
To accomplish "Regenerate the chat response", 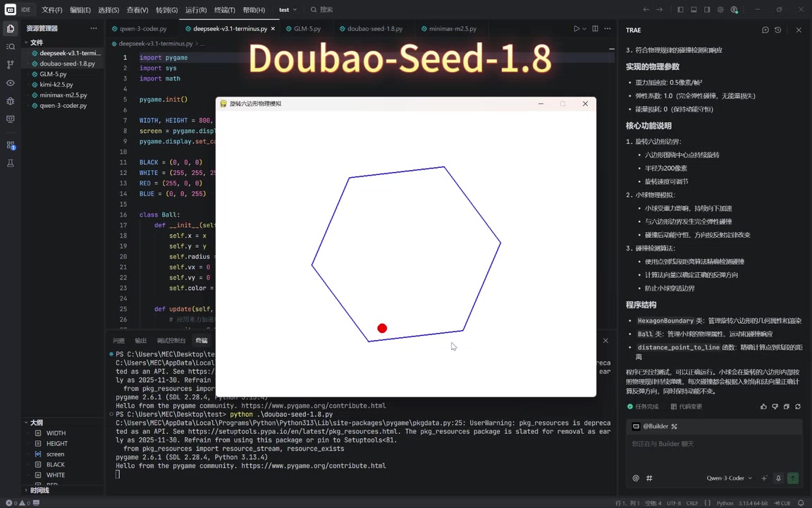I will (x=798, y=406).
